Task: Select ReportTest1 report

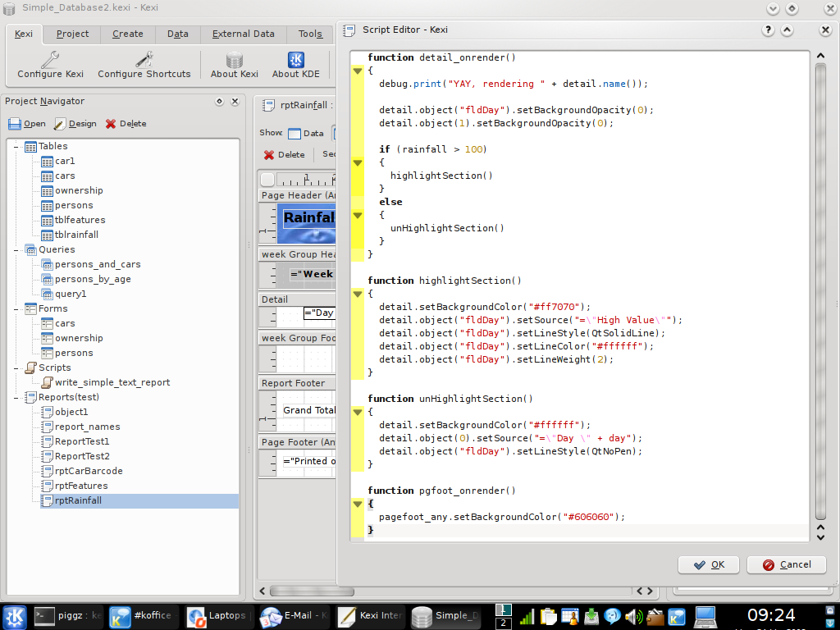Action: point(82,441)
